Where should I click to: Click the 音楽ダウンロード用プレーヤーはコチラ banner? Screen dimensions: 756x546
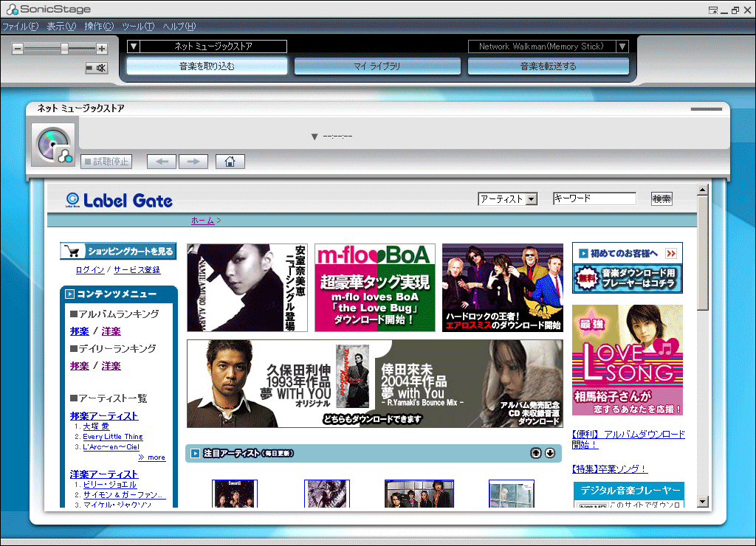[628, 279]
